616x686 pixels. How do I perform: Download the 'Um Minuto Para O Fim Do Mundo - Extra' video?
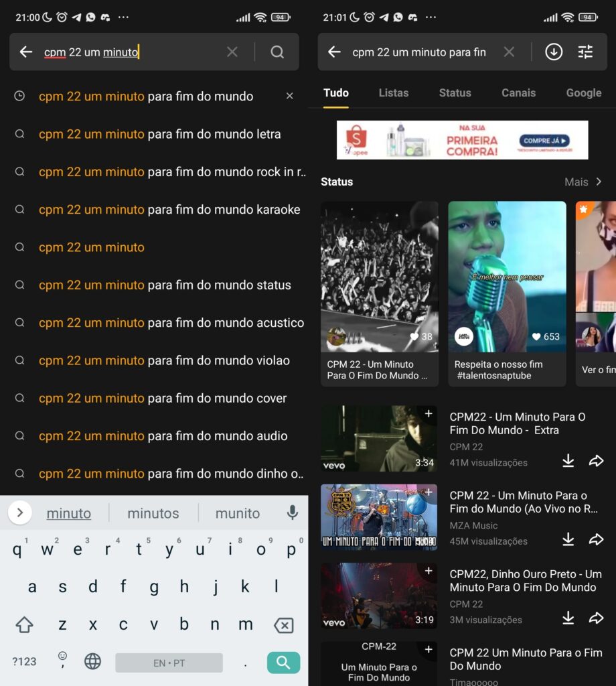(568, 461)
